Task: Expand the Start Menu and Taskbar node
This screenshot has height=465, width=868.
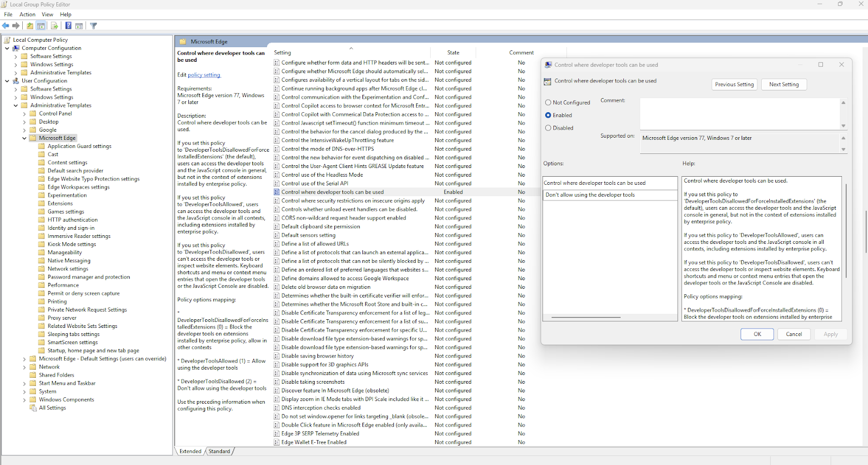Action: [x=24, y=383]
